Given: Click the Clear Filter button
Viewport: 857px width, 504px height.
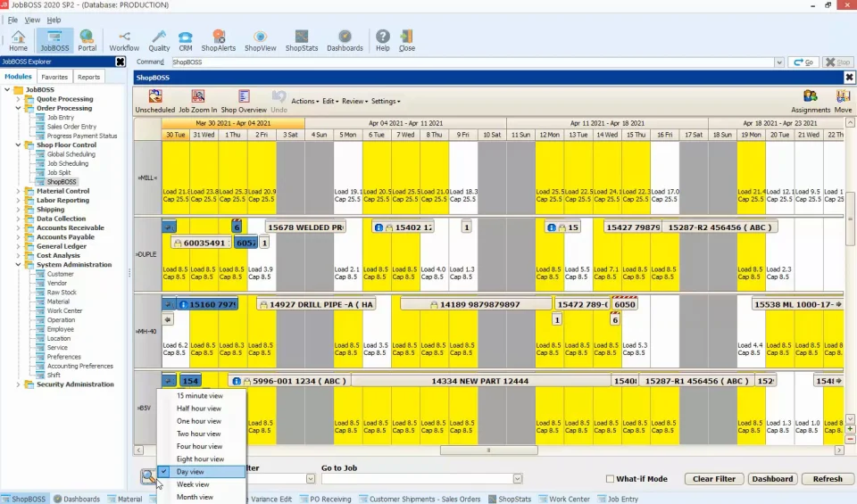Looking at the screenshot, I should pyautogui.click(x=714, y=479).
